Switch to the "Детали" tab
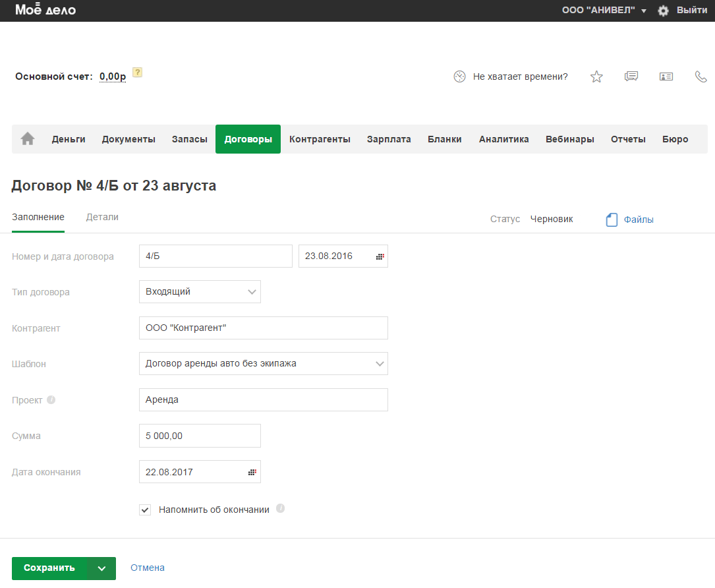715x588 pixels. tap(102, 217)
